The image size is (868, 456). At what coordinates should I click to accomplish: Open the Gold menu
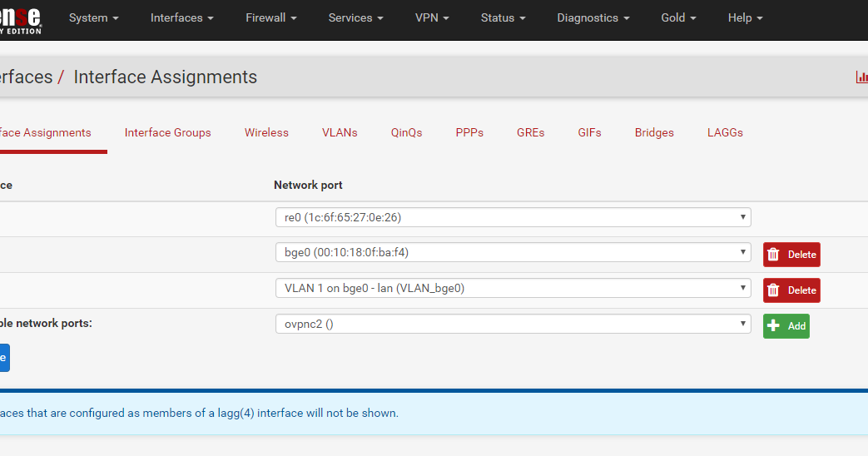pos(679,17)
